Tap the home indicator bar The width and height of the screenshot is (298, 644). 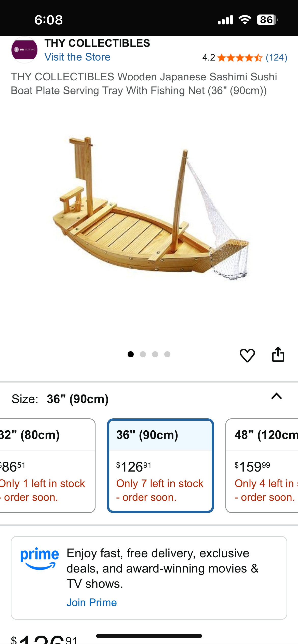click(x=149, y=636)
